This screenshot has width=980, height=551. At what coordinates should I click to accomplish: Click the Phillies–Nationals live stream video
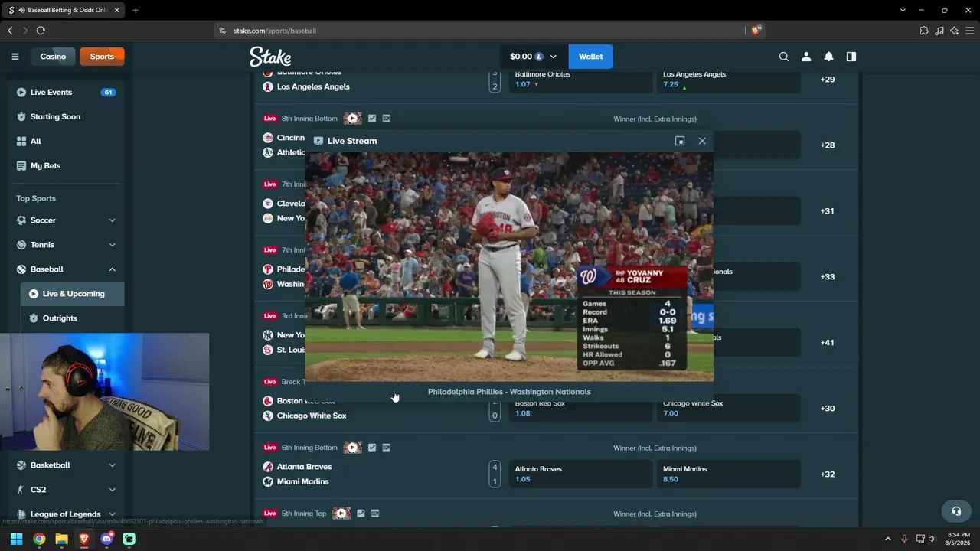click(x=509, y=266)
